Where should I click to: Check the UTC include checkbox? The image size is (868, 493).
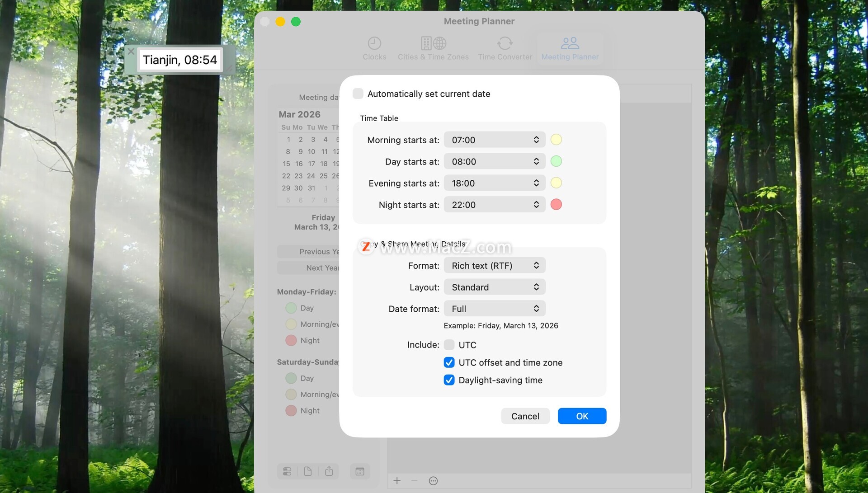449,345
